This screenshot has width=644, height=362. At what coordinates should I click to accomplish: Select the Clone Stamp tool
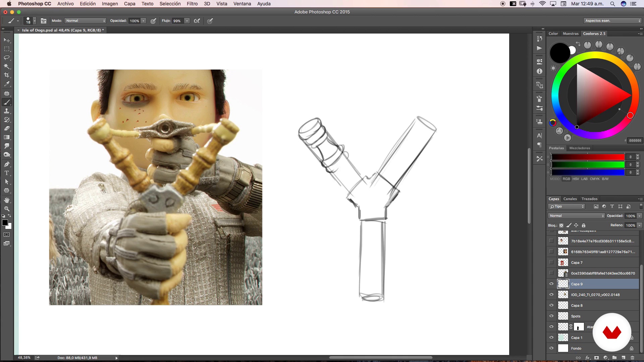7,111
